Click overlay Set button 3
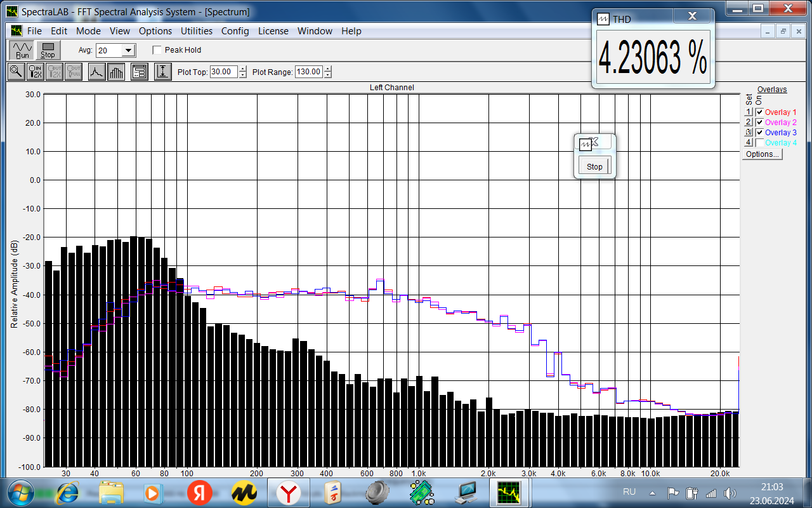812x508 pixels. [749, 133]
